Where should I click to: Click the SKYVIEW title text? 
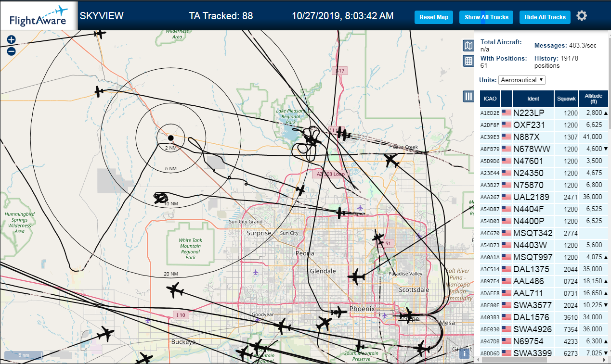tap(102, 16)
